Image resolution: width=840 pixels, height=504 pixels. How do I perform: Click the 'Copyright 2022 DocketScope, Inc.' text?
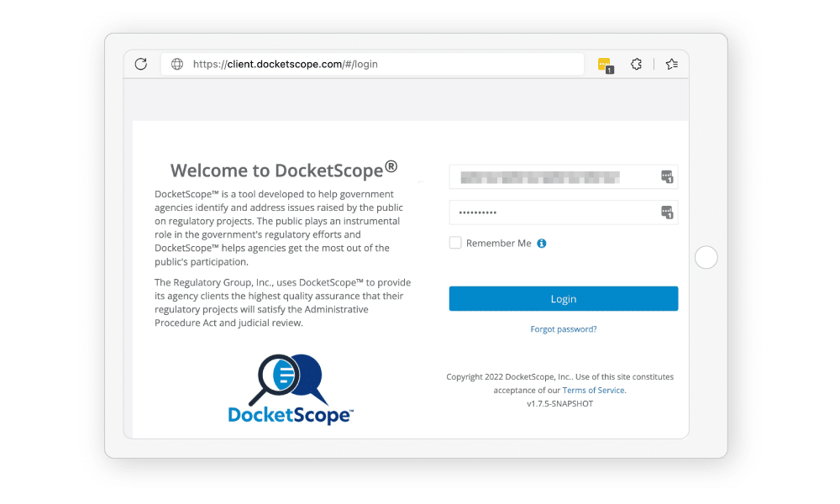(510, 377)
